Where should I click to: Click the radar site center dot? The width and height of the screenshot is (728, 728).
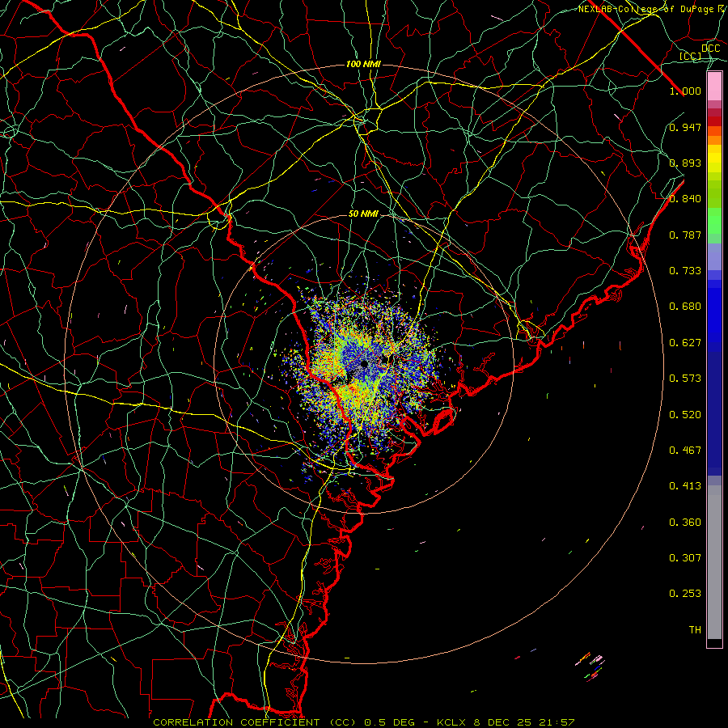pos(364,365)
